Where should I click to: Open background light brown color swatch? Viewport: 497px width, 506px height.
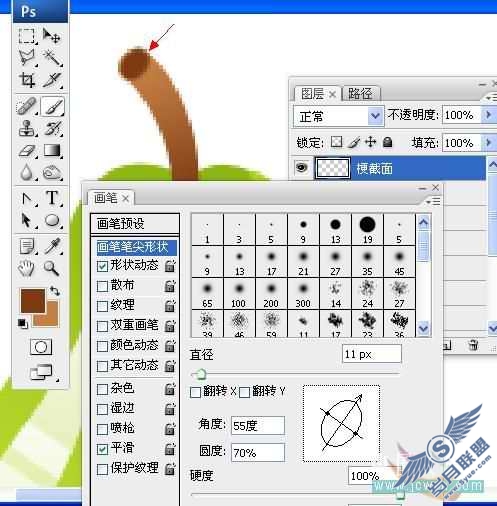point(51,318)
